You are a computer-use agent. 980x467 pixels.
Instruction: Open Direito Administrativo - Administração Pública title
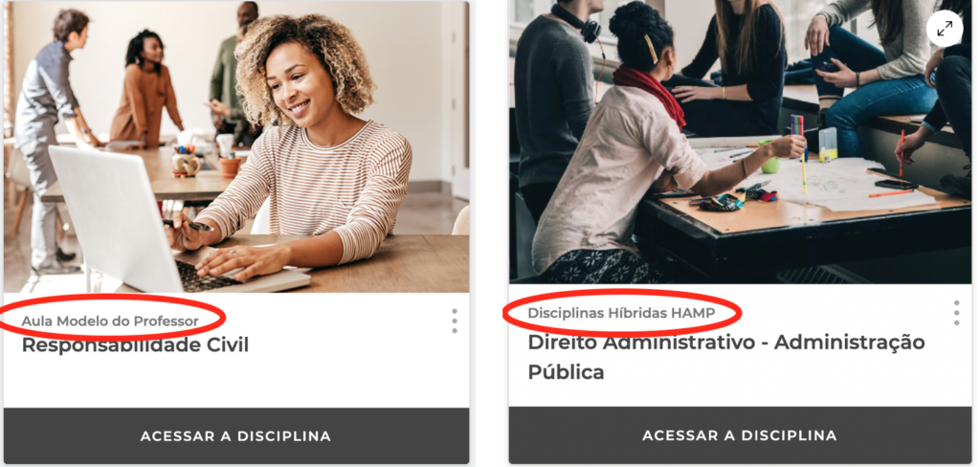coord(726,357)
